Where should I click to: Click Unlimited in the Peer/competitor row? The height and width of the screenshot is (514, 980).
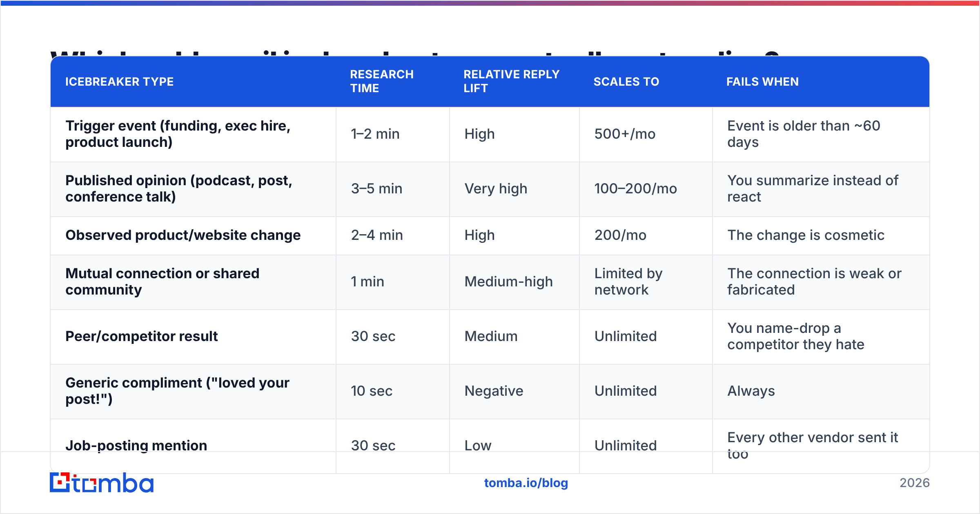click(626, 336)
